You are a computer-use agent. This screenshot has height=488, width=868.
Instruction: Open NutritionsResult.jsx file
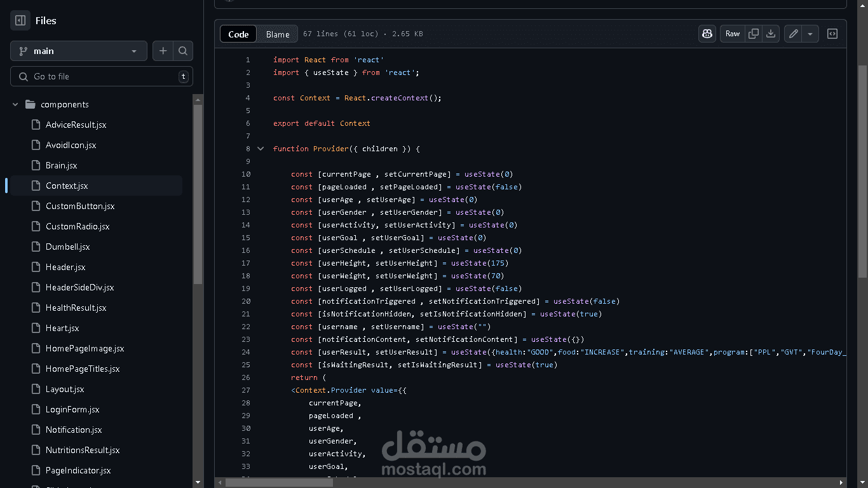[83, 450]
